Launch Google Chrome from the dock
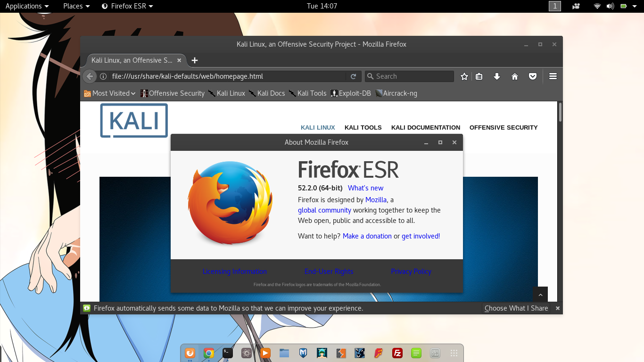644x362 pixels. point(209,353)
